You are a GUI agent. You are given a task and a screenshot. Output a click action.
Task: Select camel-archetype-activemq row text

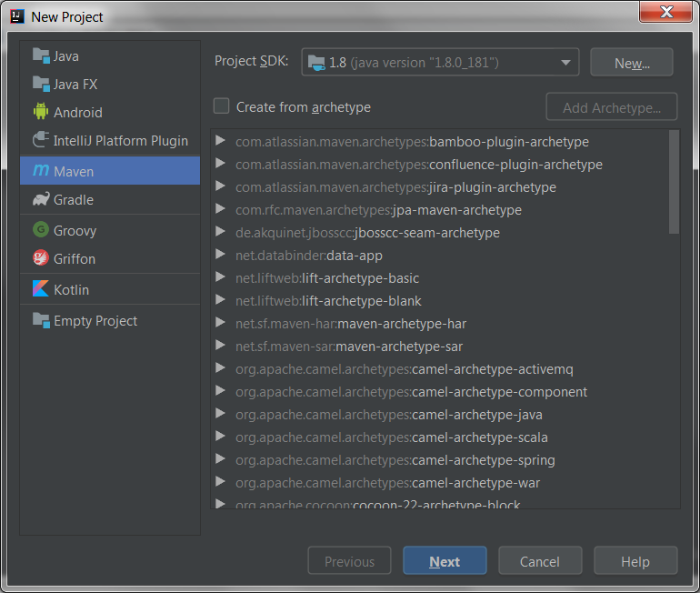(405, 369)
